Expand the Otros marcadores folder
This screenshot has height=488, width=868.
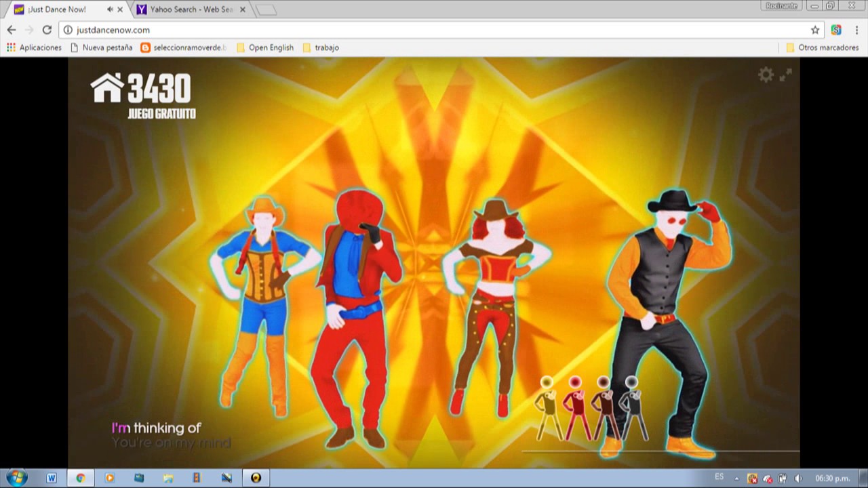tap(822, 47)
